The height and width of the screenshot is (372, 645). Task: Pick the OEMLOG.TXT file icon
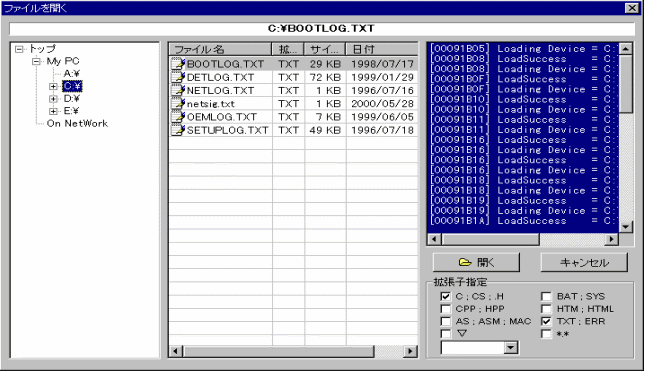[x=178, y=116]
